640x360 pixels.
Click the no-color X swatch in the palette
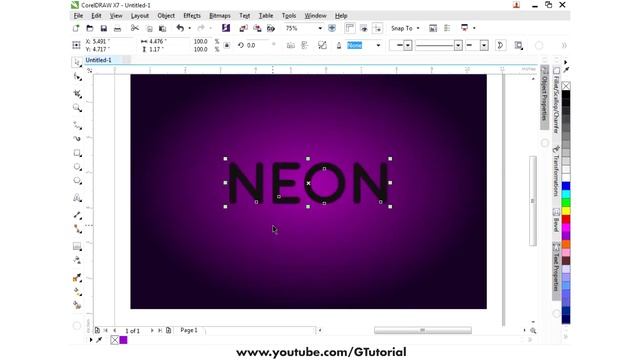click(x=566, y=86)
